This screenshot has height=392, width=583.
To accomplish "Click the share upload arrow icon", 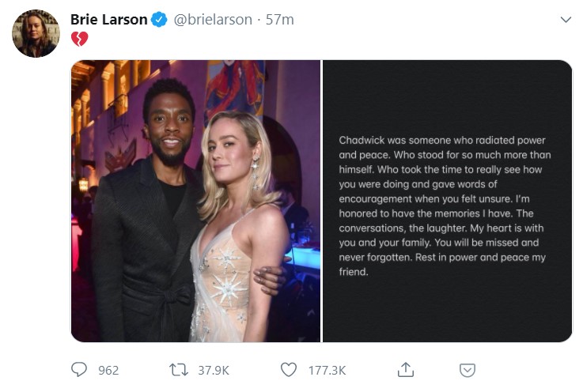I will 405,369.
